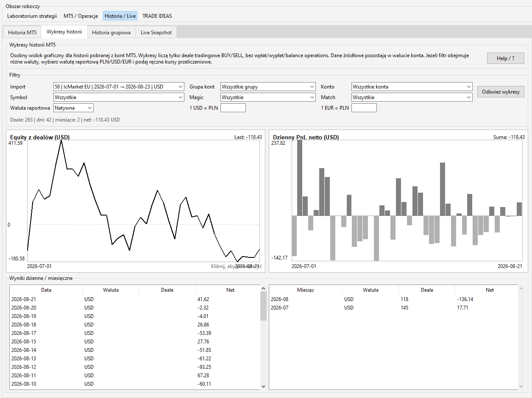
Task: Click the Dzienny PnL netto bar chart
Action: pyautogui.click(x=398, y=201)
